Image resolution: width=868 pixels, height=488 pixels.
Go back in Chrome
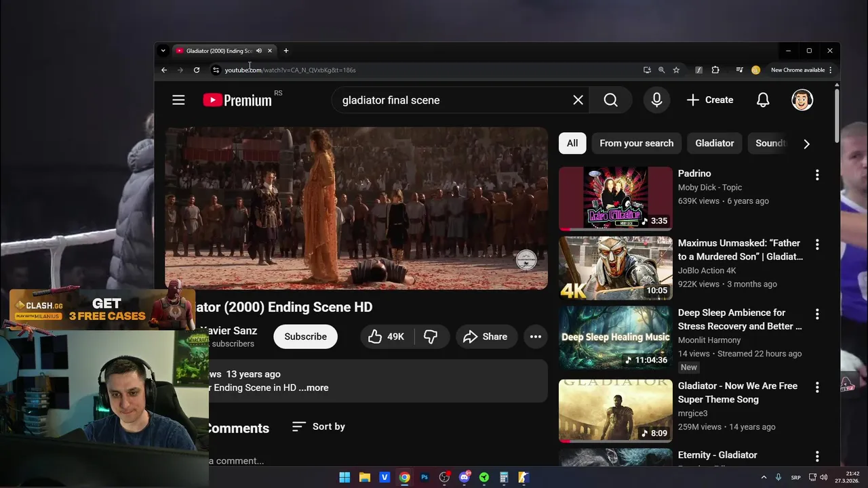point(164,70)
